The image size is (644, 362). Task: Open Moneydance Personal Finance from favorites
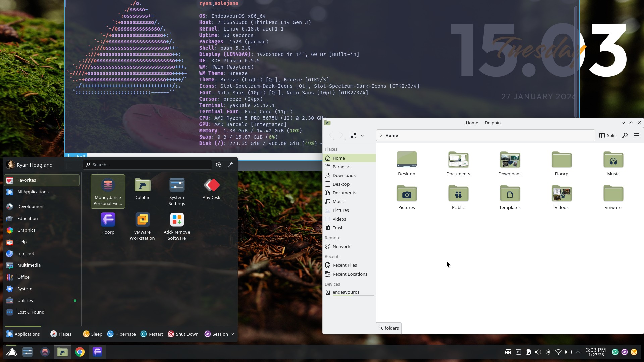click(108, 191)
